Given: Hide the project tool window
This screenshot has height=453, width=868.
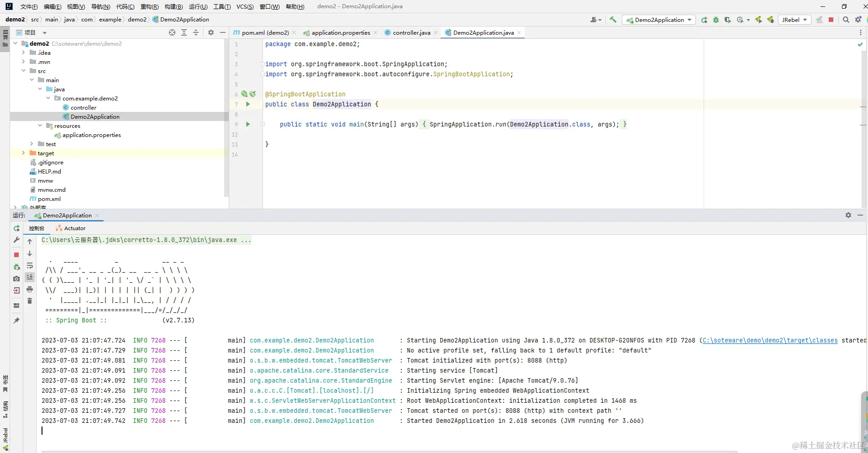Looking at the screenshot, I should [x=223, y=32].
